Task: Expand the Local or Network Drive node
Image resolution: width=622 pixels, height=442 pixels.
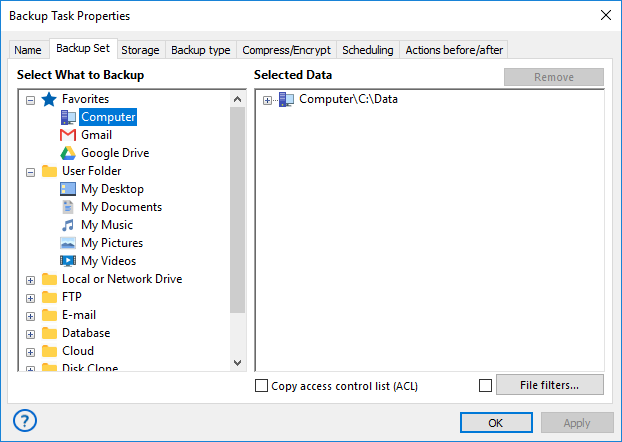Action: click(30, 280)
